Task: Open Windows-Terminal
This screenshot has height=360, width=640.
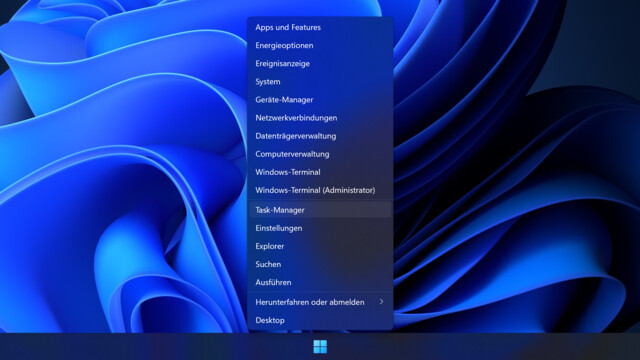Action: click(x=320, y=172)
